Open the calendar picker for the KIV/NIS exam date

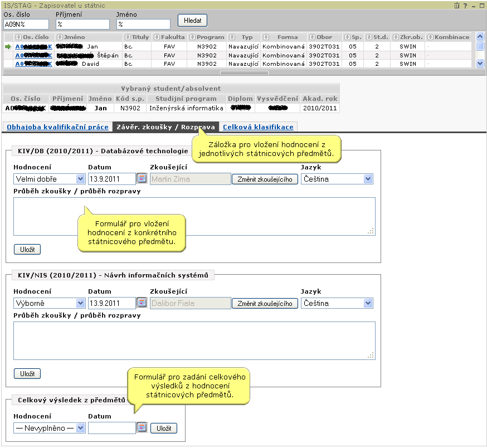(x=142, y=303)
